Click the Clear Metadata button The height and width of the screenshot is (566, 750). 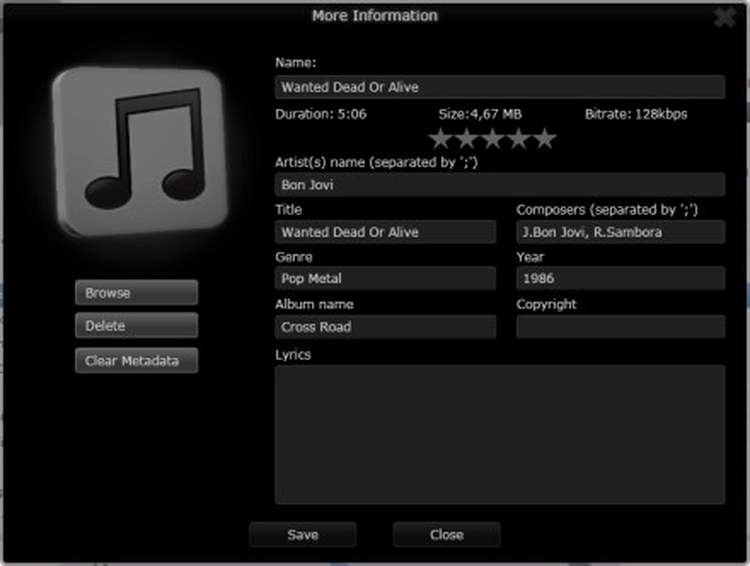pyautogui.click(x=136, y=360)
